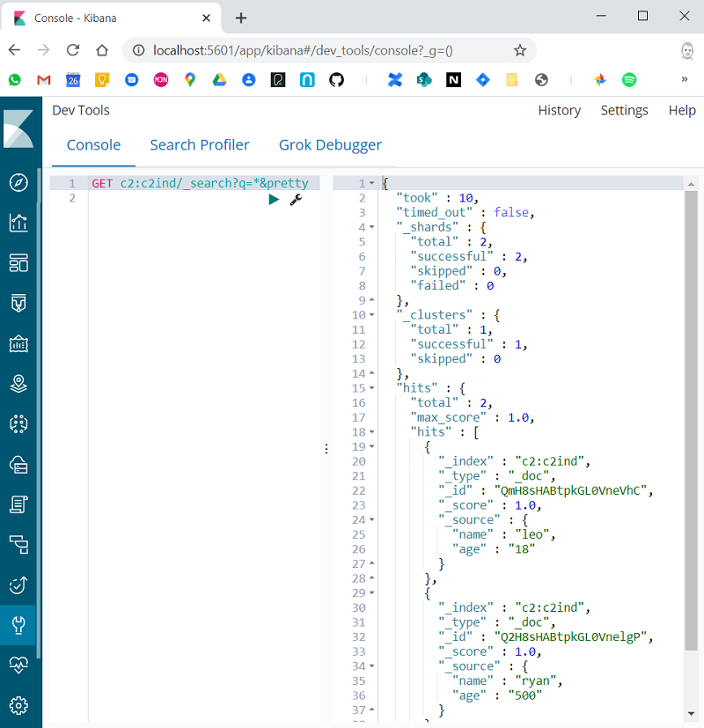704x728 pixels.
Task: Collapse the "_clusters" block fold arrow
Action: point(371,315)
